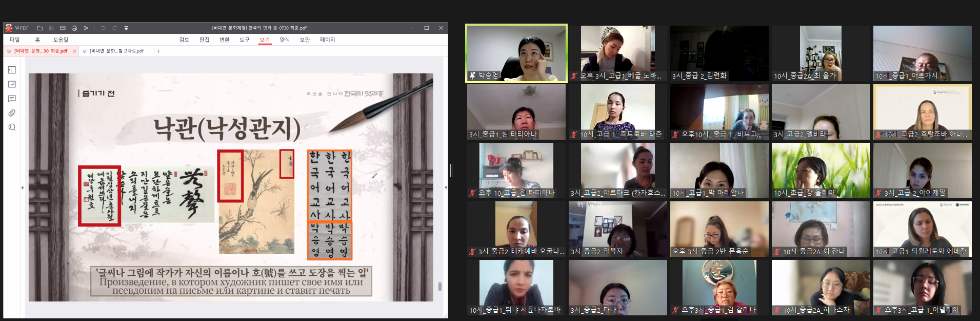Select 3시_고급2_엘비라 video tile

[821, 112]
